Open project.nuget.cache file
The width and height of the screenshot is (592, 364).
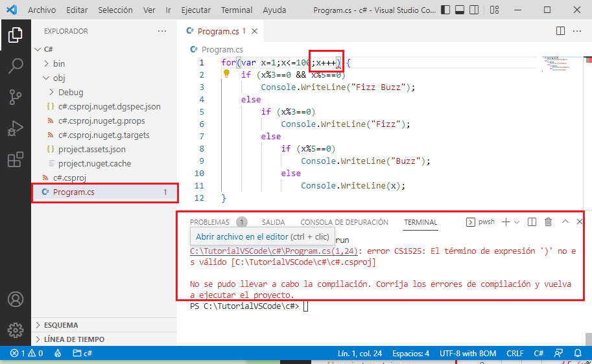coord(104,163)
